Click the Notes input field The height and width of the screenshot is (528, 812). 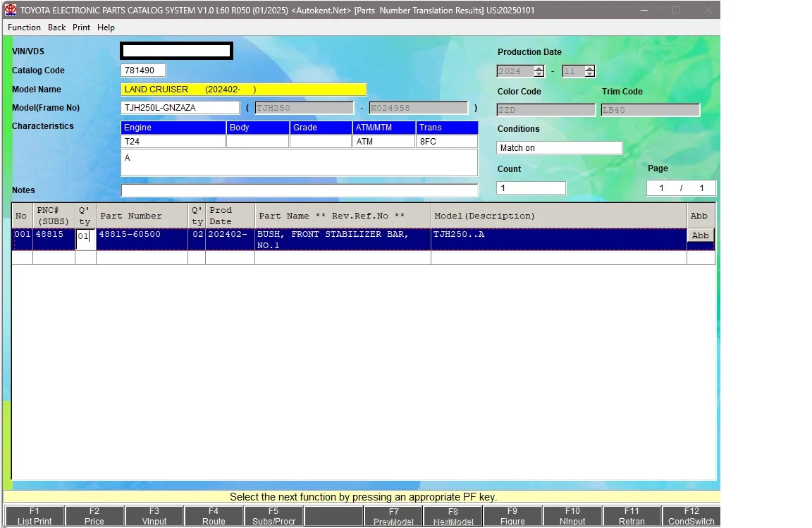[x=300, y=190]
